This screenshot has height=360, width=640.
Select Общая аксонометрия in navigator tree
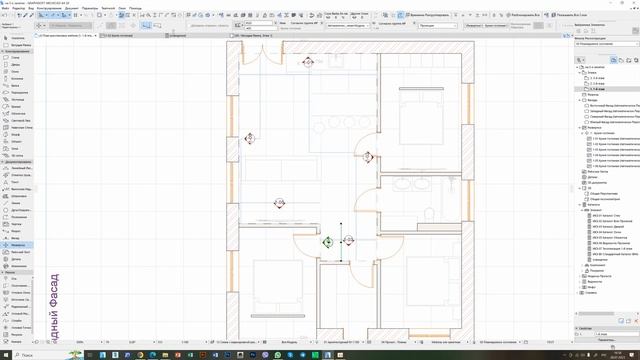605,199
